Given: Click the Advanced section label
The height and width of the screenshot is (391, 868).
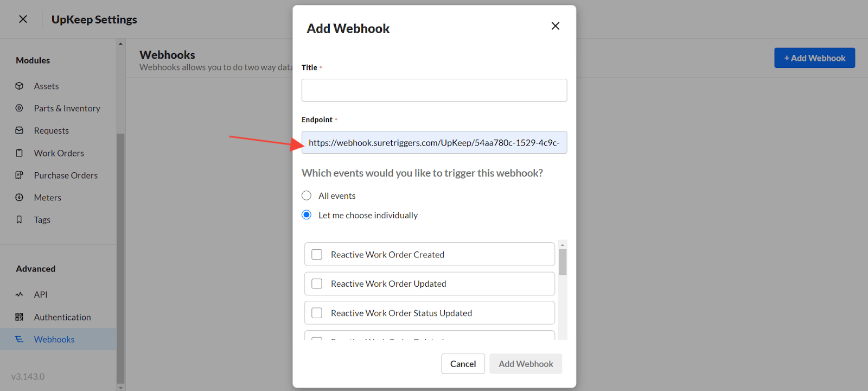Looking at the screenshot, I should [x=35, y=269].
